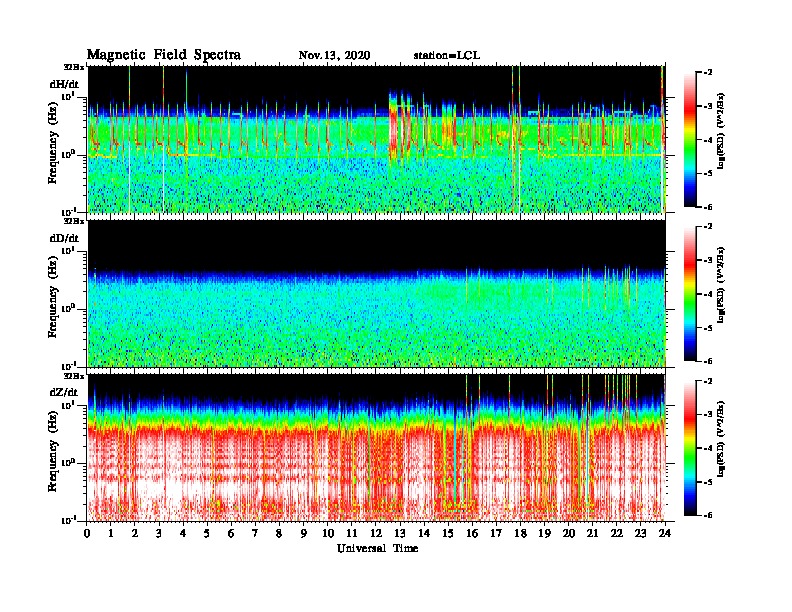
Task: Click the dZ/dt panel's color bar
Action: click(x=690, y=448)
